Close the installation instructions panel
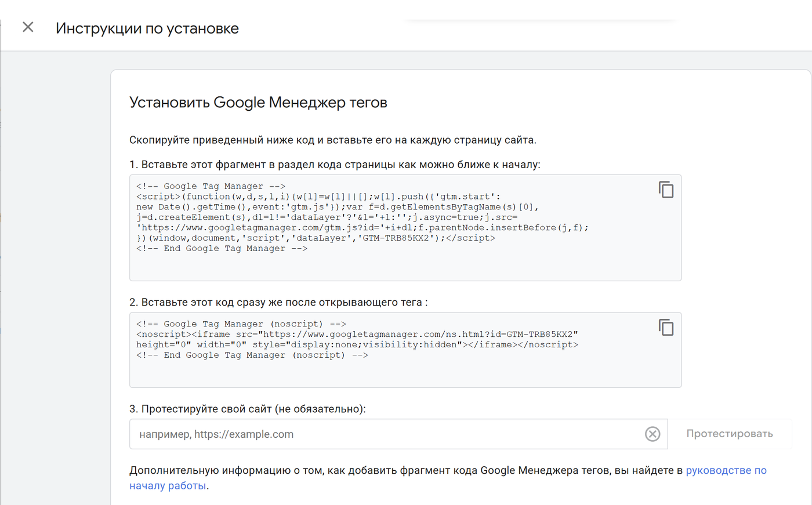This screenshot has width=812, height=505. click(x=28, y=27)
